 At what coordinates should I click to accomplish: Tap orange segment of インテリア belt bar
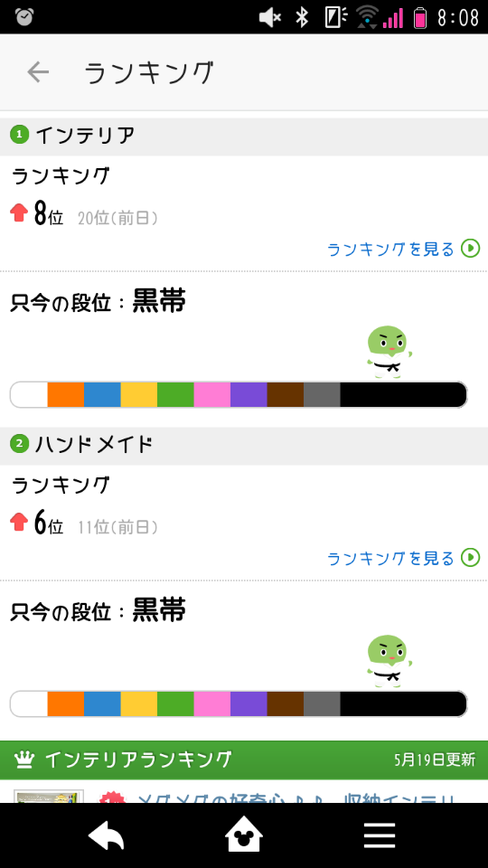(66, 395)
